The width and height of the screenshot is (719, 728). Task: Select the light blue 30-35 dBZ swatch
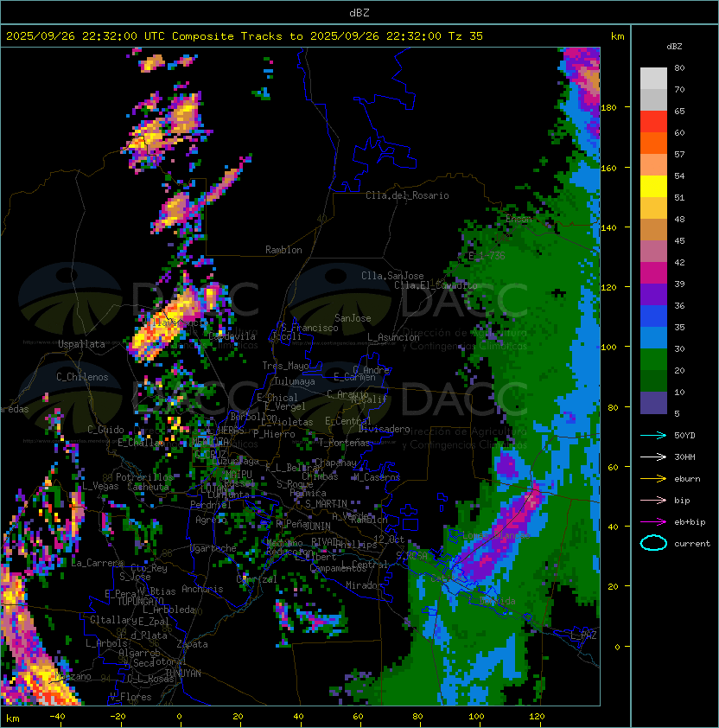[x=653, y=338]
